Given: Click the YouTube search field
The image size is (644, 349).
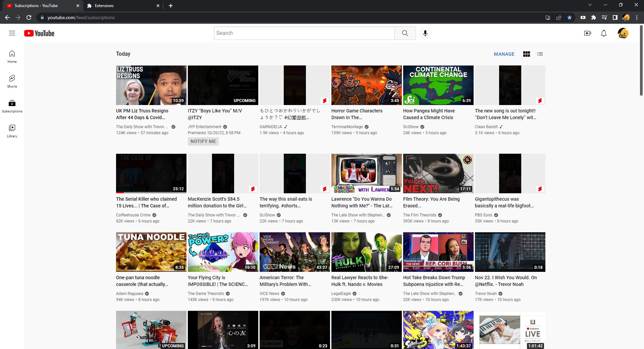Looking at the screenshot, I should 304,33.
